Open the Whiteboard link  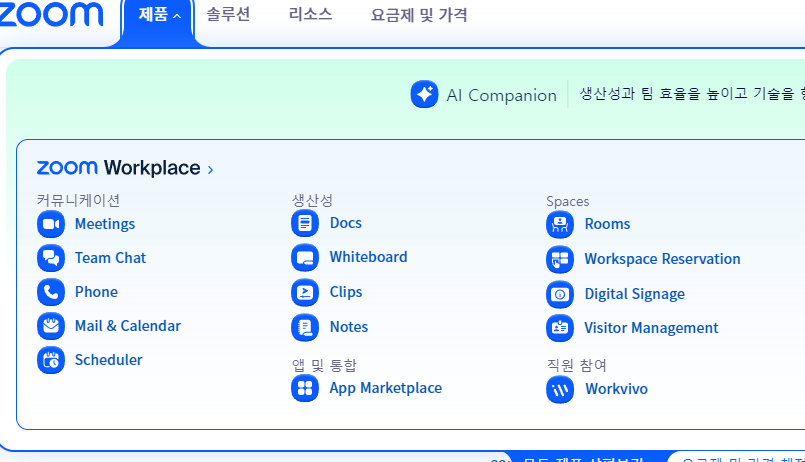click(x=368, y=257)
